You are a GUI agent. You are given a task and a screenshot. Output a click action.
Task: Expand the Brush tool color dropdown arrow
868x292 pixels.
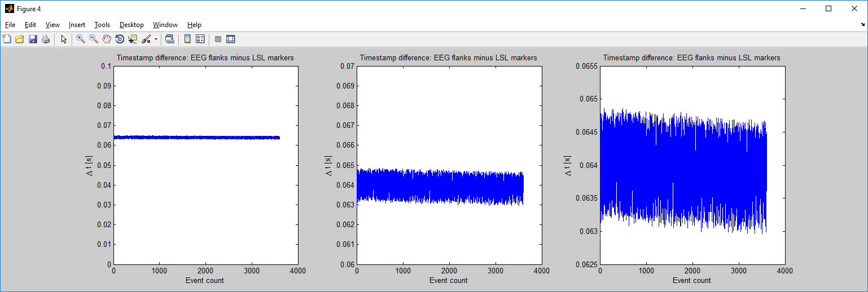coord(156,39)
